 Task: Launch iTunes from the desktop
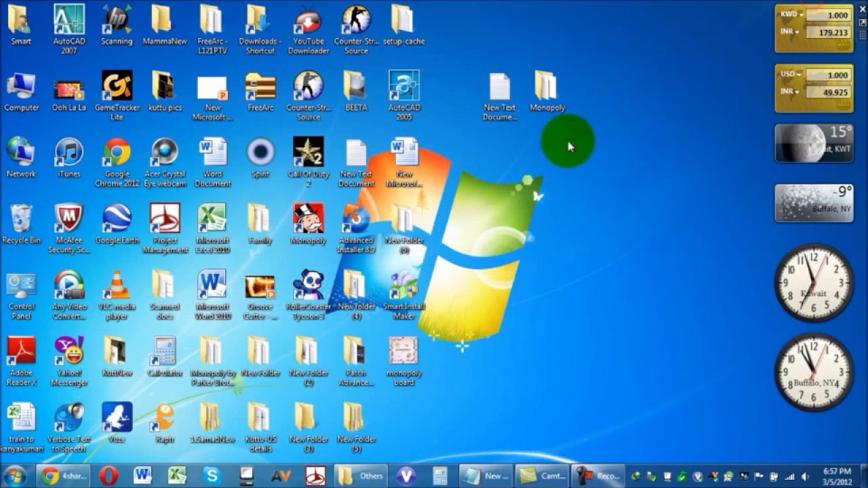point(69,159)
